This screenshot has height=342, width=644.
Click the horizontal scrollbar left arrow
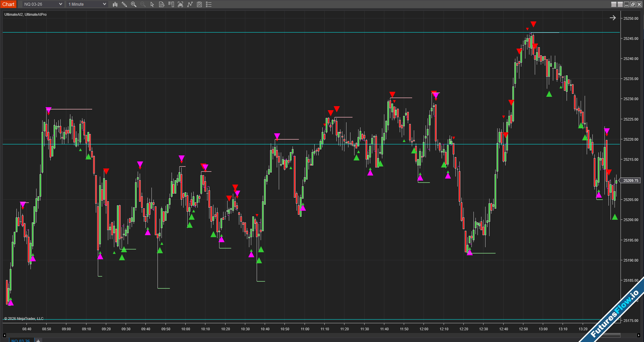coord(4,335)
